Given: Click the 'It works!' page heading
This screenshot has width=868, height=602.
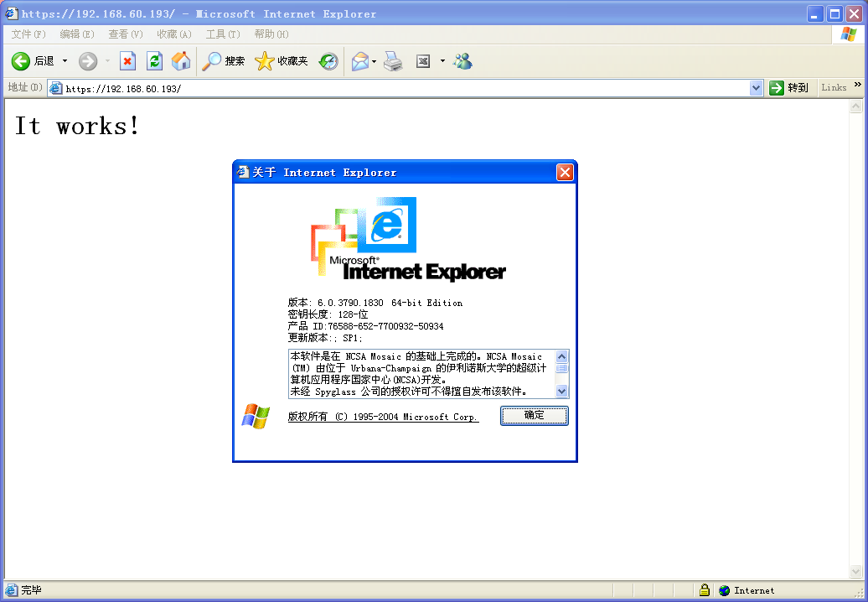Looking at the screenshot, I should (77, 126).
